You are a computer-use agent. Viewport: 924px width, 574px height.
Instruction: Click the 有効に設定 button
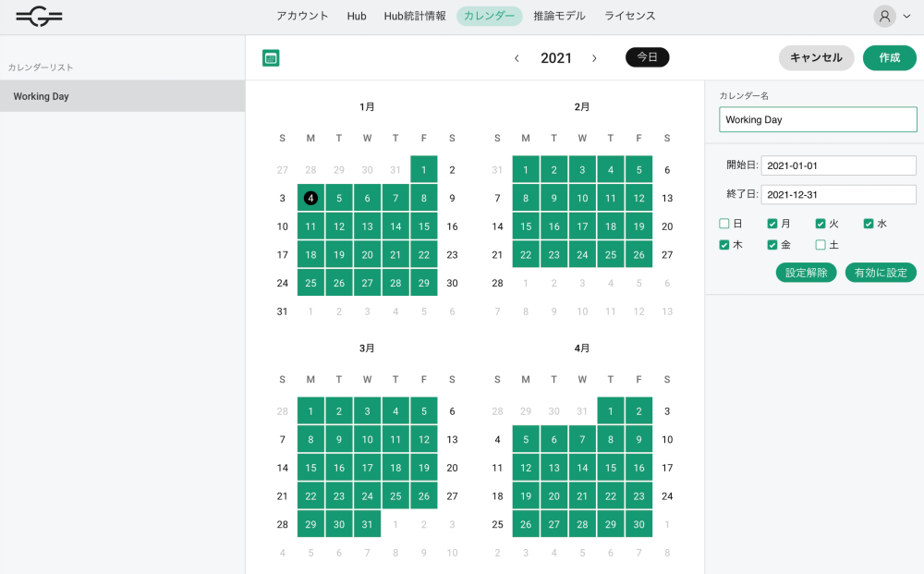[x=881, y=273]
